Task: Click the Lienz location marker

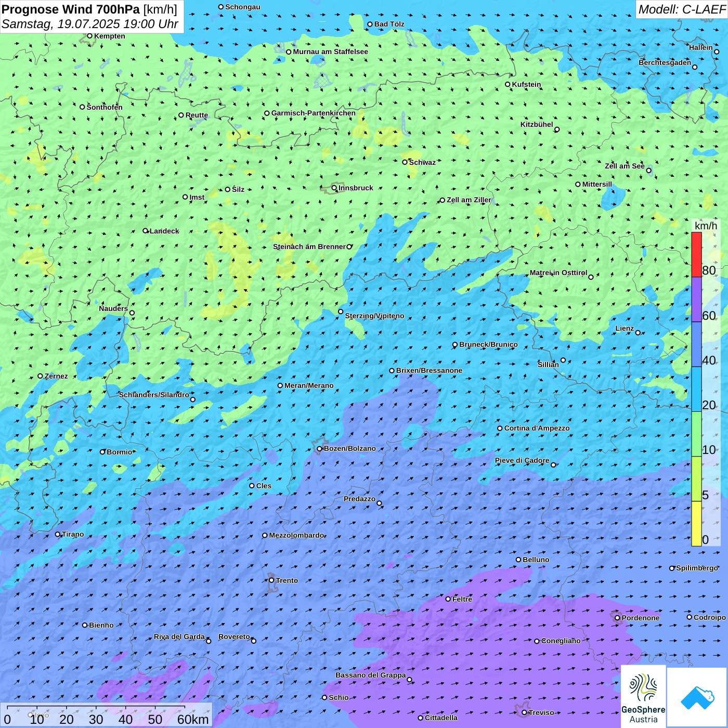Action: point(638,333)
